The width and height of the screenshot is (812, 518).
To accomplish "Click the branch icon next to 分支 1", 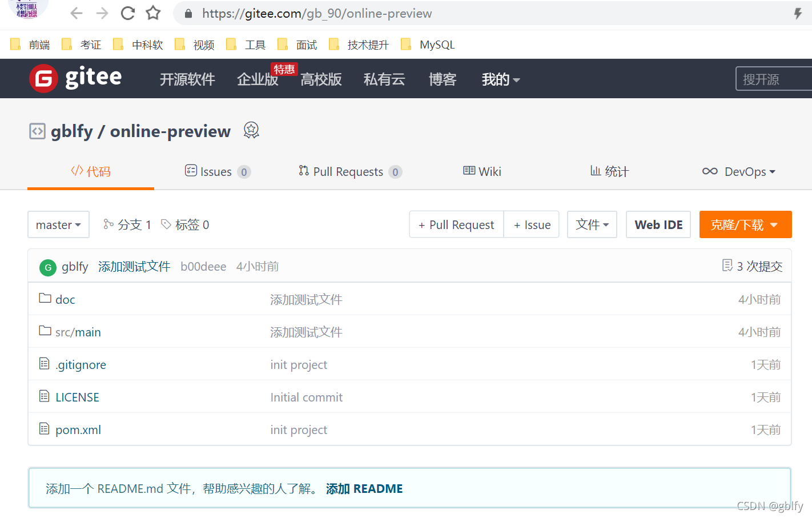I will pyautogui.click(x=108, y=224).
